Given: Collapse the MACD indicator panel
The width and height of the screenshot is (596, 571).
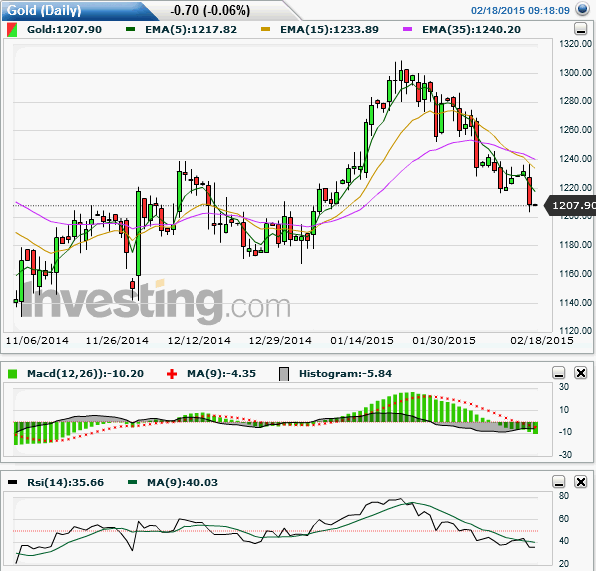Looking at the screenshot, I should 558,373.
